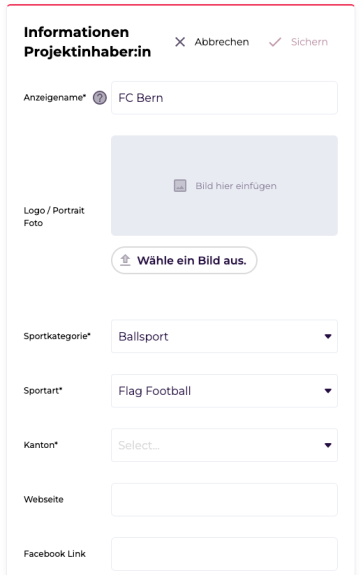Open the Flag Football sport type selector
Screen dimensions: 363x575
point(224,391)
